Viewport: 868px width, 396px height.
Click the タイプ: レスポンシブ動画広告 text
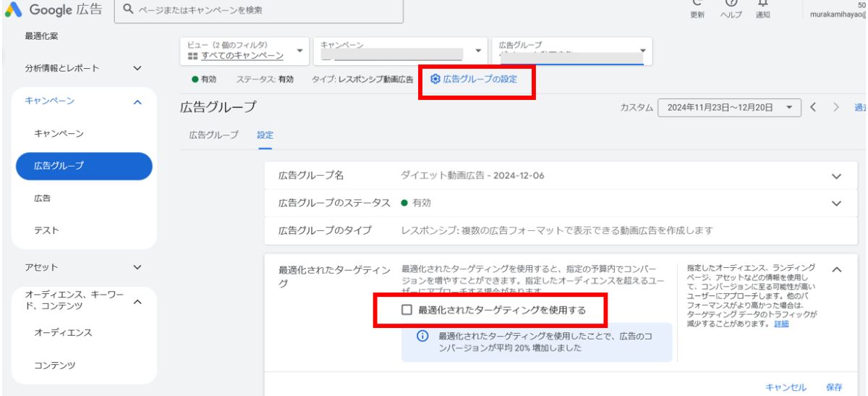point(363,79)
